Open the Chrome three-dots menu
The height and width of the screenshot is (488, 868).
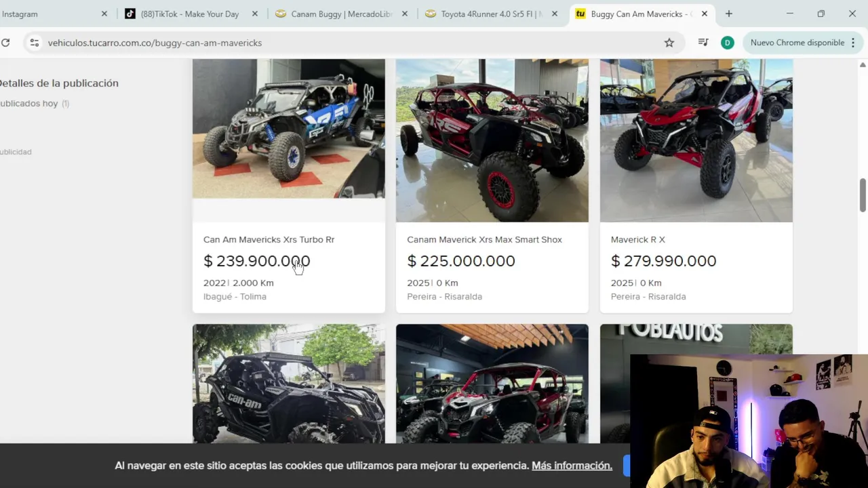click(853, 43)
